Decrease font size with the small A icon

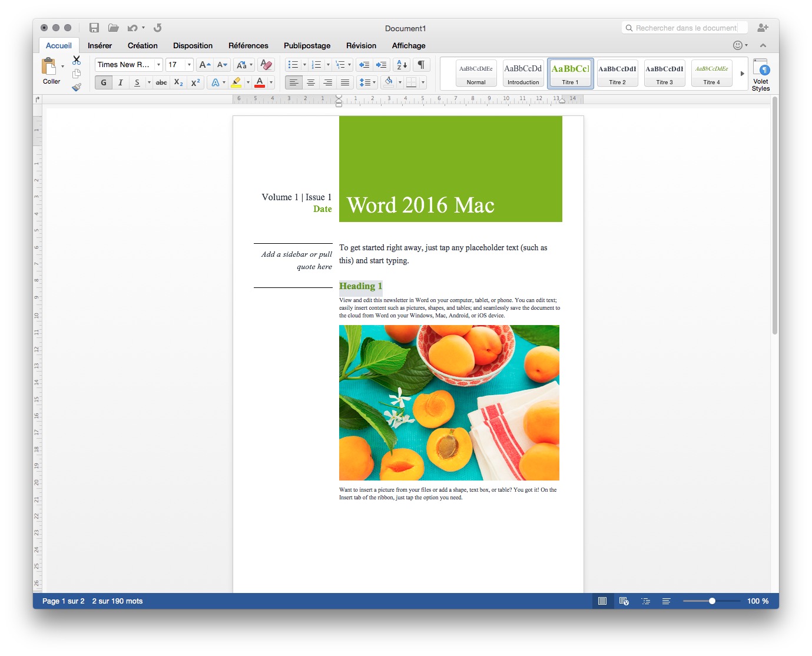[x=222, y=65]
